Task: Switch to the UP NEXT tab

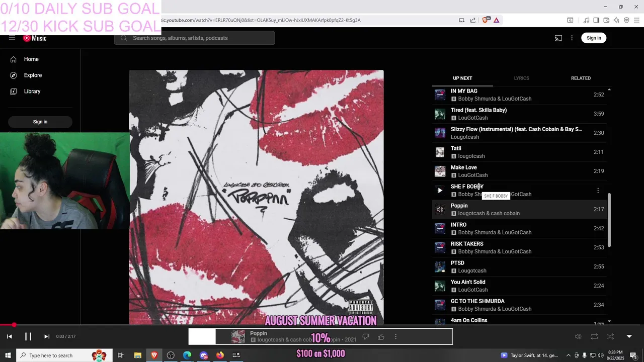Action: tap(462, 78)
